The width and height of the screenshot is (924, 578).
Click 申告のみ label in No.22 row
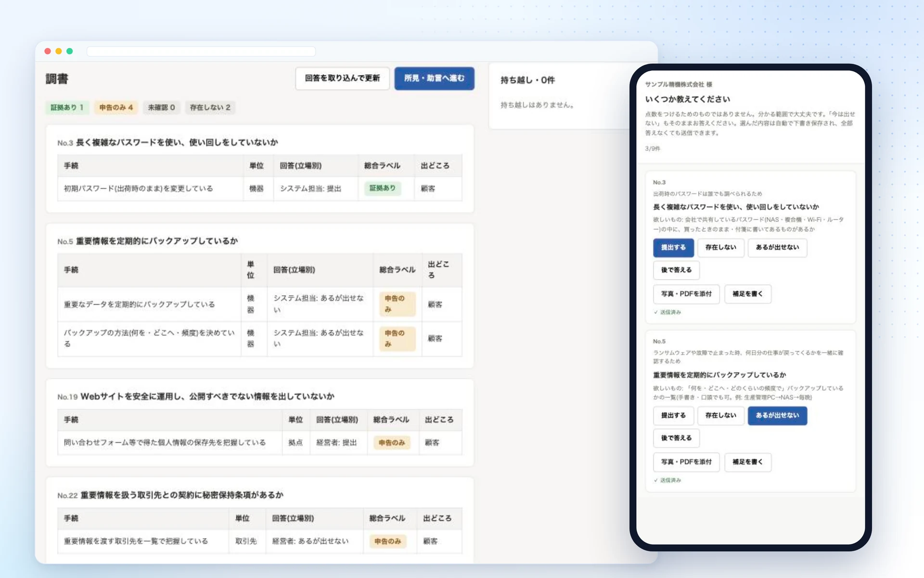pyautogui.click(x=388, y=541)
